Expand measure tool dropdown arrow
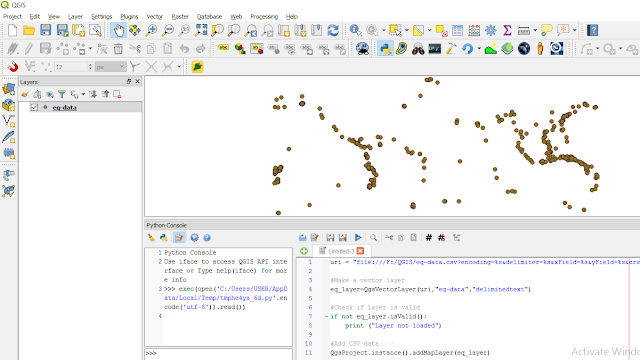 (x=535, y=30)
